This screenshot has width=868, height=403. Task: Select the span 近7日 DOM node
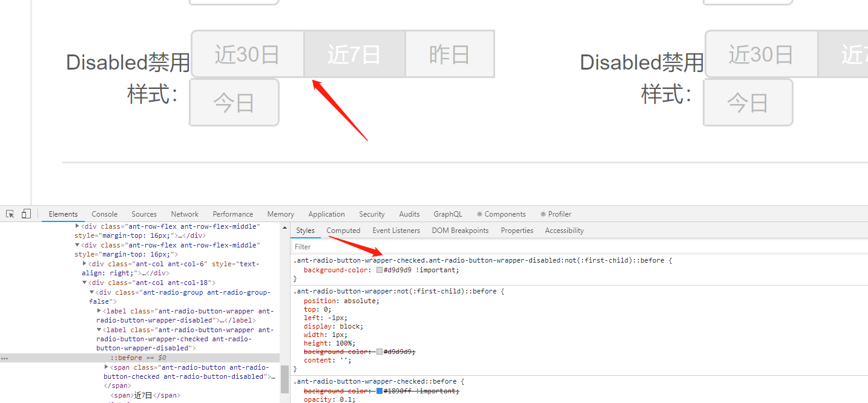(145, 396)
